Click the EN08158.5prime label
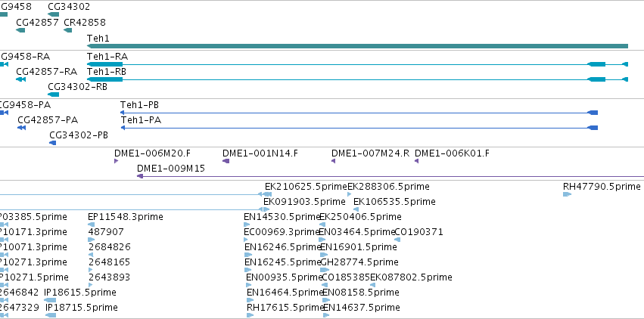This screenshot has width=644, height=319. (361, 293)
